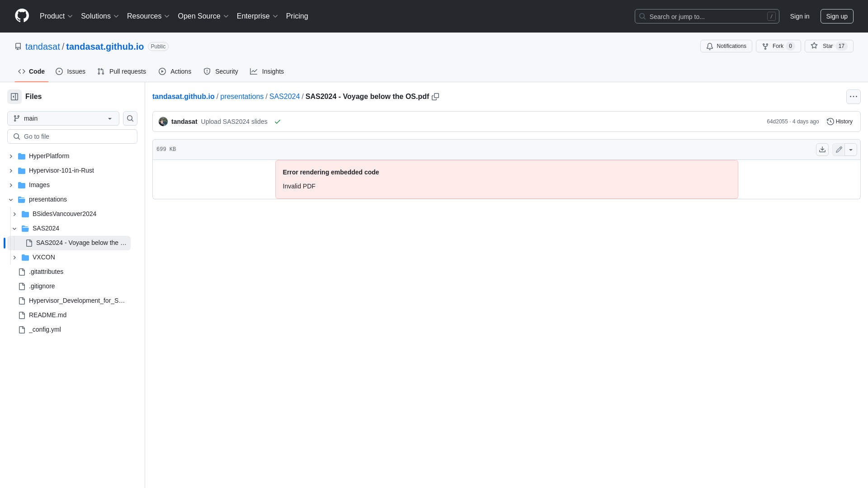868x488 pixels.
Task: Collapse the file tree side panel icon
Action: point(14,97)
